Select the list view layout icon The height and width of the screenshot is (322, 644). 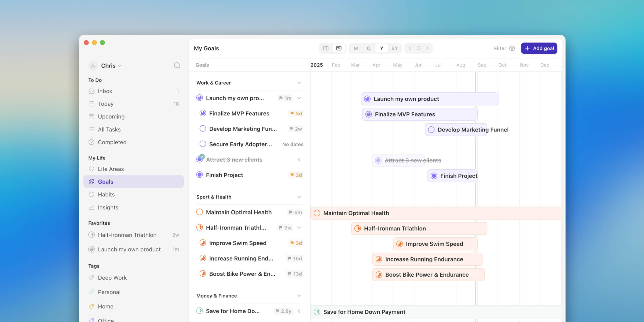[339, 48]
